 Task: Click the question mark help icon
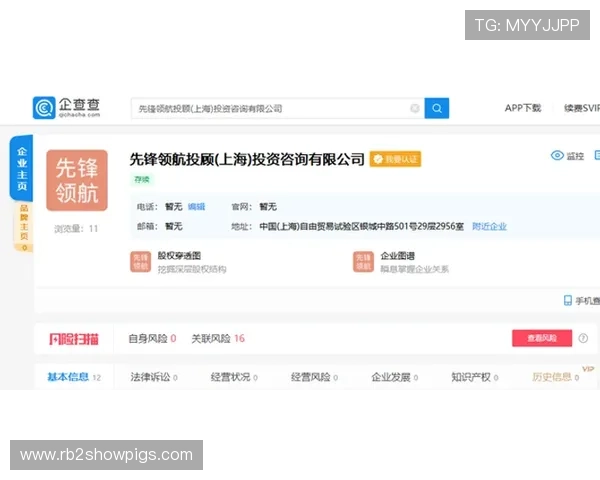583,338
